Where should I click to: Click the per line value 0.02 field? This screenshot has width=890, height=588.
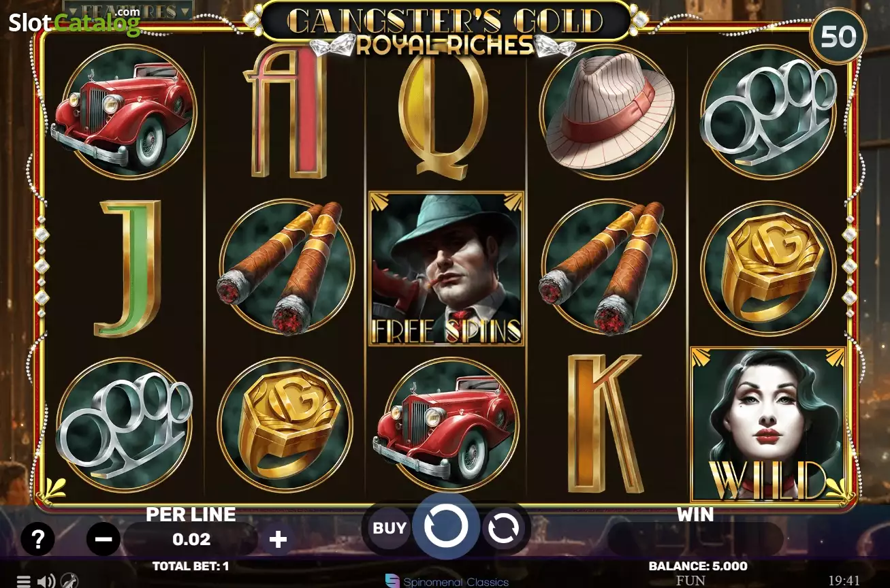(x=191, y=540)
